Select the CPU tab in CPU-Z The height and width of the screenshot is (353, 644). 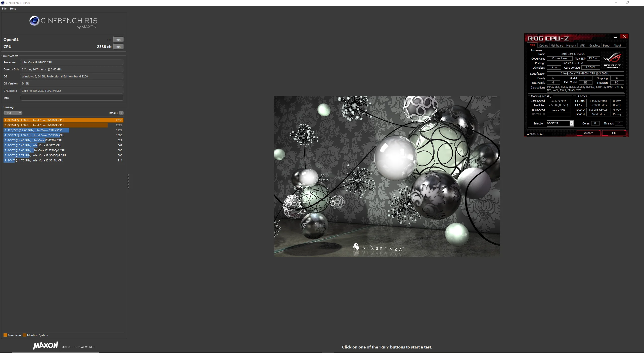coord(532,46)
